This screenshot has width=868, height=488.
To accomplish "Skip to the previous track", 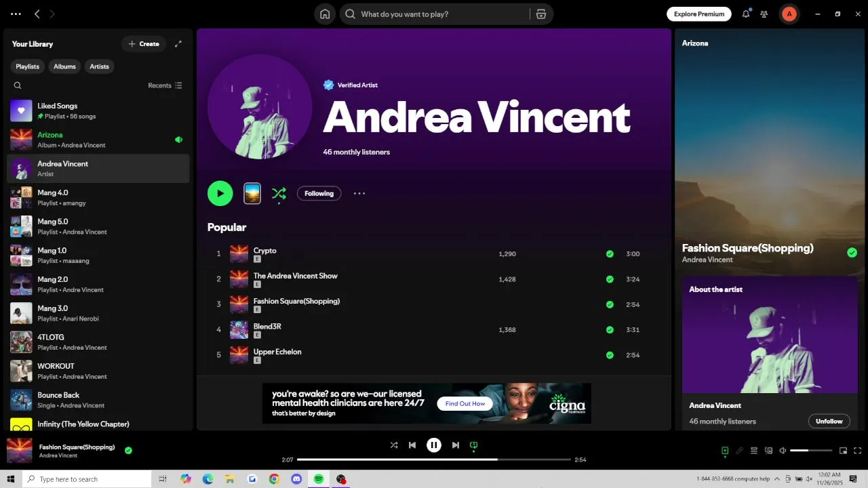I will (x=412, y=445).
